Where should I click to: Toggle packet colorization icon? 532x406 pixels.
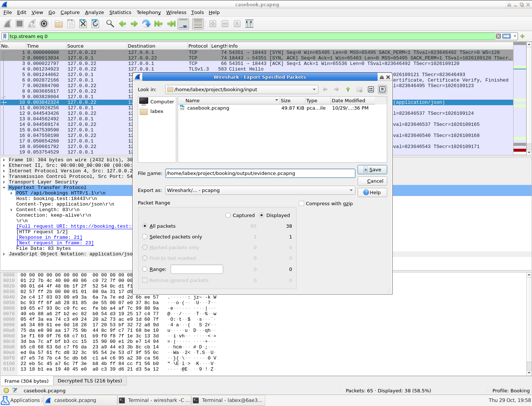click(198, 24)
